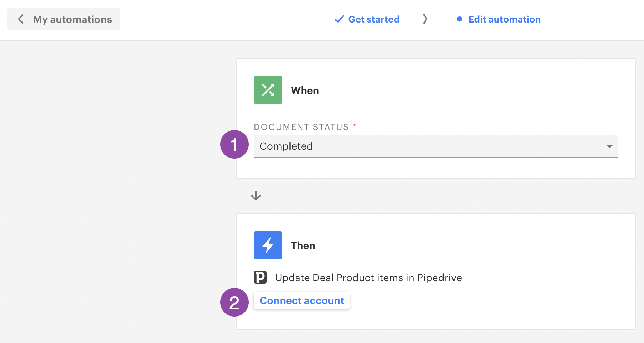Click the 'Then' heading
Viewport: 644px width, 343px height.
(x=303, y=245)
